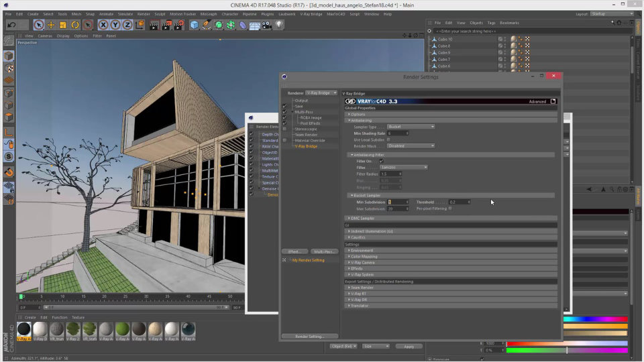The image size is (644, 362).
Task: Click Render to Picture Viewer icon
Action: click(166, 25)
